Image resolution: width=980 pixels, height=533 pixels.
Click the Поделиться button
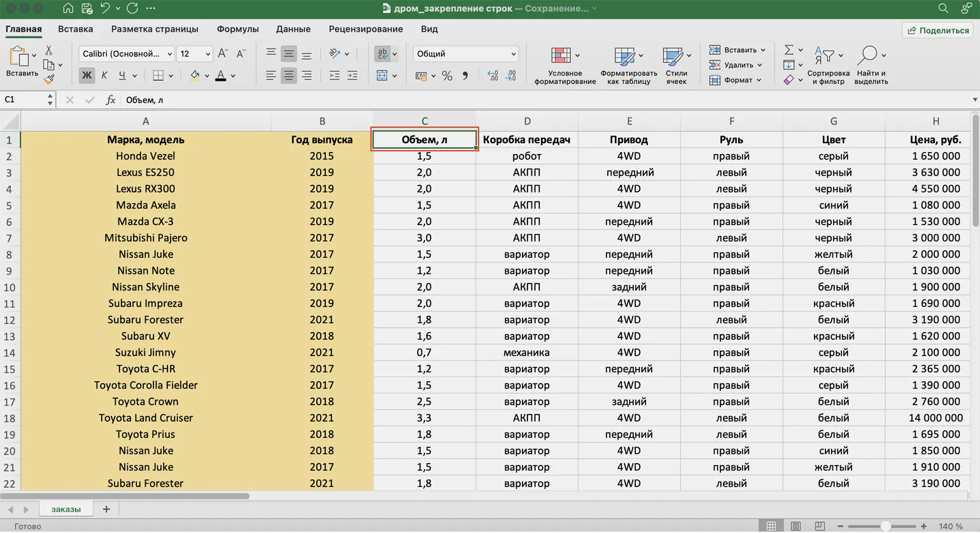[x=938, y=30]
